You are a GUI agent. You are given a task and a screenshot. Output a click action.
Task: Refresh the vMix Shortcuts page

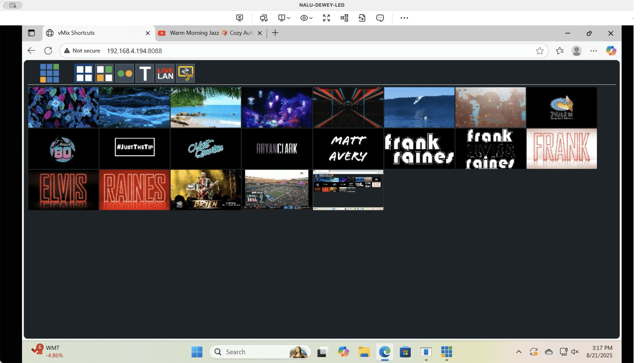[x=48, y=51]
